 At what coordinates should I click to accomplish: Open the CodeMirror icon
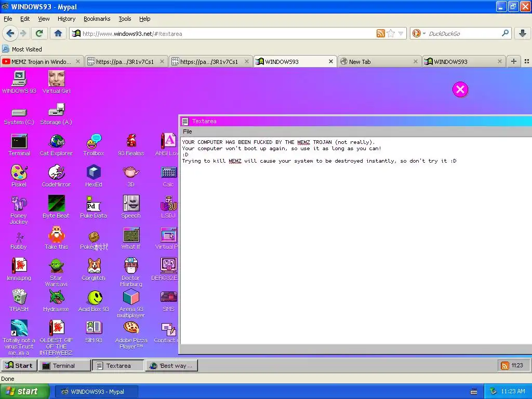pyautogui.click(x=56, y=176)
